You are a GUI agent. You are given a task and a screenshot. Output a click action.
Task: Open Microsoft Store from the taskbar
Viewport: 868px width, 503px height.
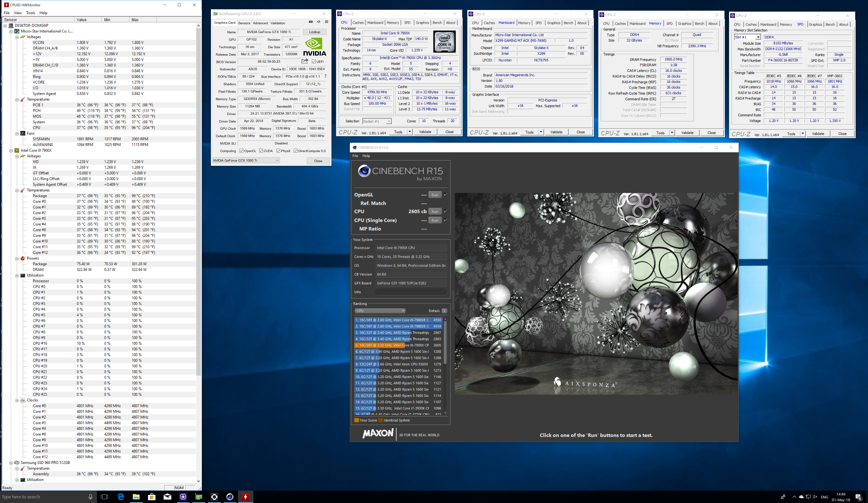point(152,496)
